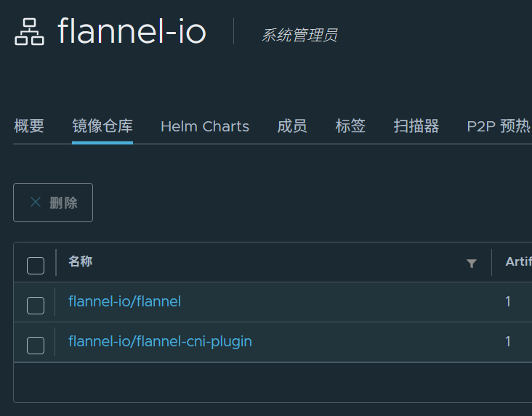Click the flannel-io project organization icon
Viewport: 532px width, 416px height.
tap(29, 32)
